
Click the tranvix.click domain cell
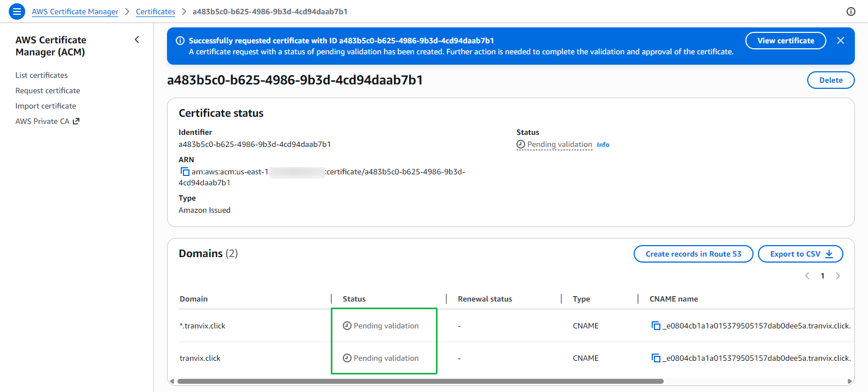(x=200, y=358)
